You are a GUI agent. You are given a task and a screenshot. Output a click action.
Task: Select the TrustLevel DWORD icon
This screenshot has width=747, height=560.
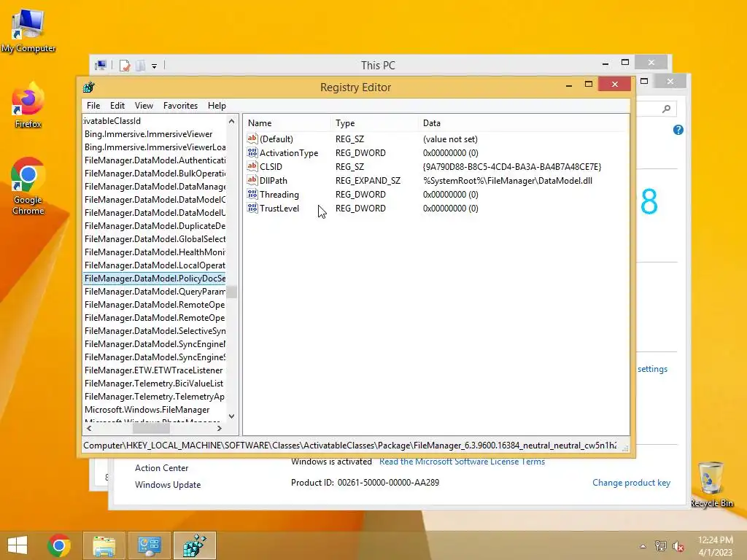(x=252, y=208)
